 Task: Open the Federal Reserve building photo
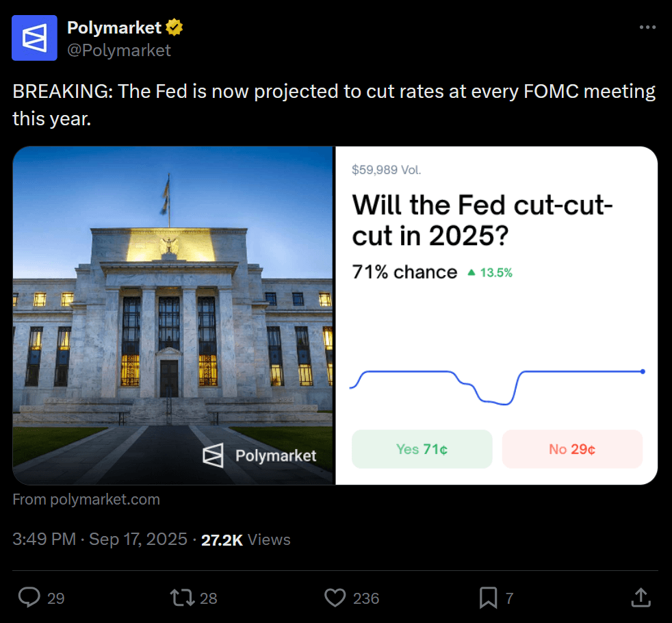(x=173, y=315)
